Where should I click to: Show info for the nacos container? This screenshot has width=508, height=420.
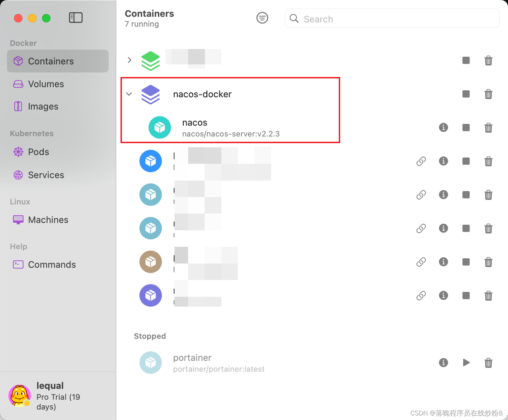click(444, 127)
